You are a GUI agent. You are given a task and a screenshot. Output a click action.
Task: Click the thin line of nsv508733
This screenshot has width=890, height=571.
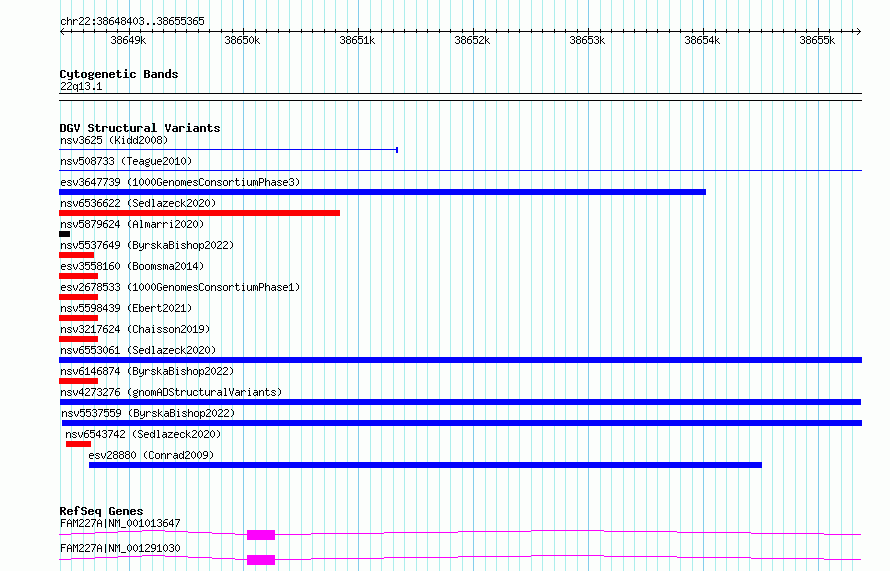click(460, 170)
